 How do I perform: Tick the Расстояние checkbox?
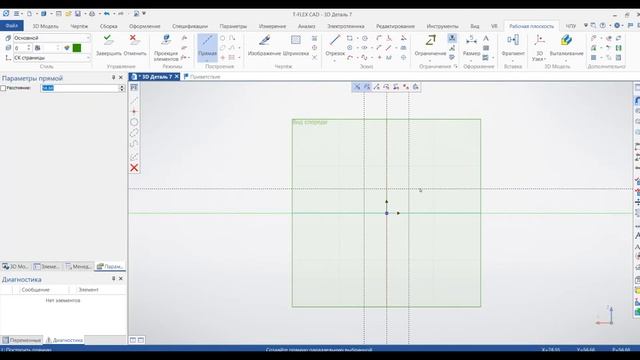(x=3, y=88)
